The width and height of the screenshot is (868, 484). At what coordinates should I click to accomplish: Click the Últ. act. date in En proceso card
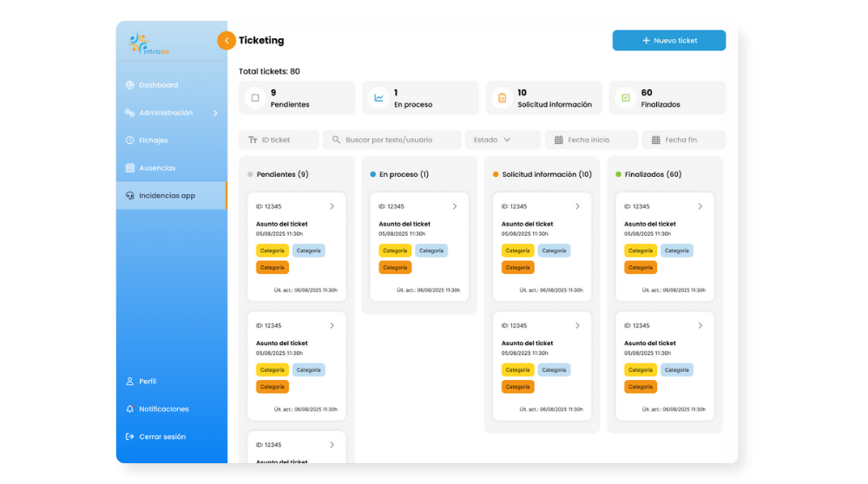click(429, 290)
